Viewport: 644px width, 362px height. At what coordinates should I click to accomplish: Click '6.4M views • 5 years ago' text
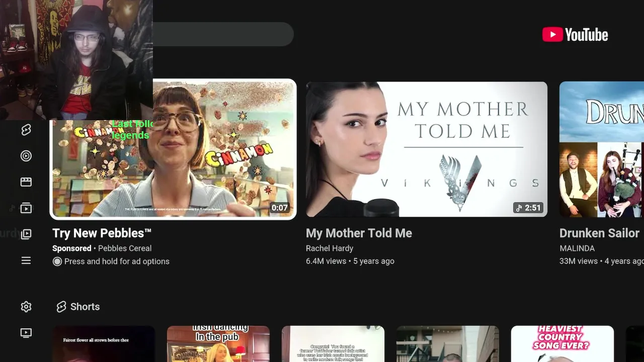(350, 261)
